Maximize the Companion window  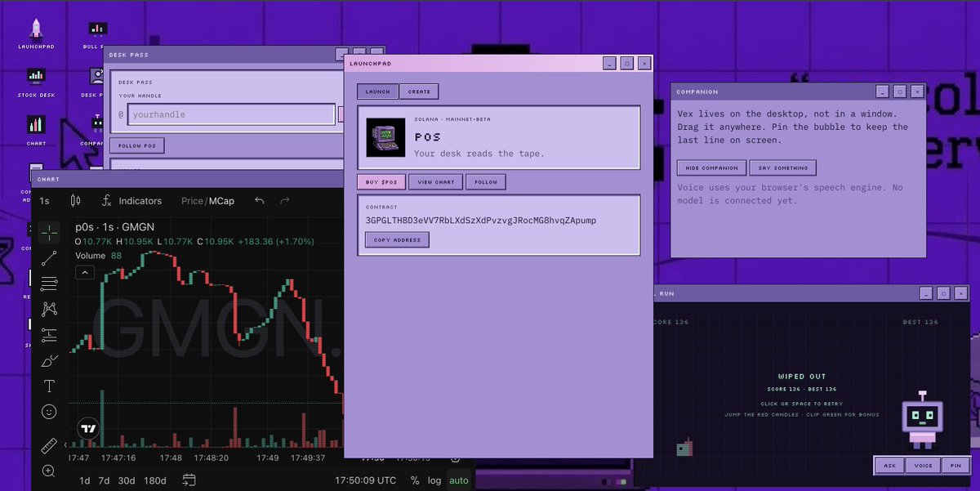pos(899,92)
